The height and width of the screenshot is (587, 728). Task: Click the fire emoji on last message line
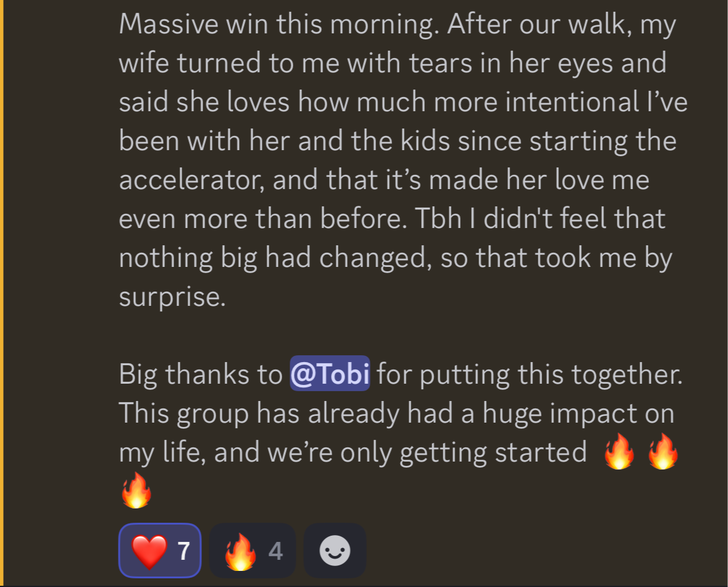pyautogui.click(x=136, y=491)
